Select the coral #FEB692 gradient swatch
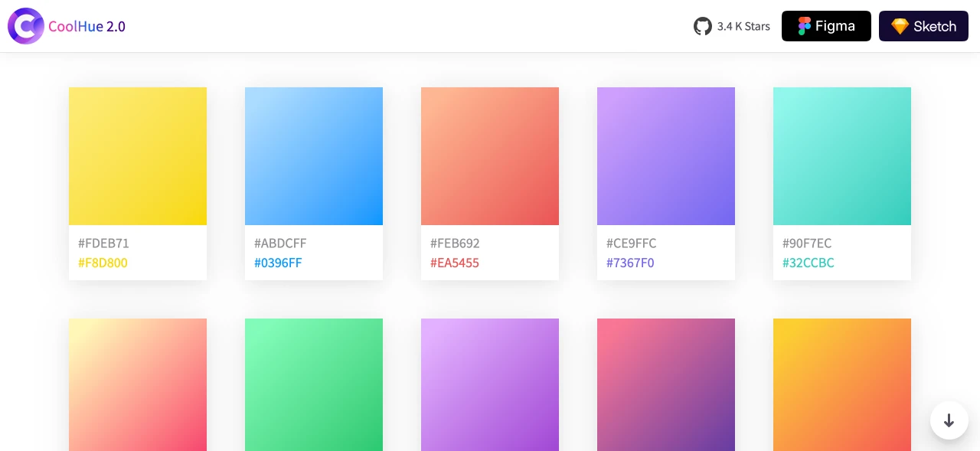The height and width of the screenshot is (451, 980). pyautogui.click(x=490, y=156)
